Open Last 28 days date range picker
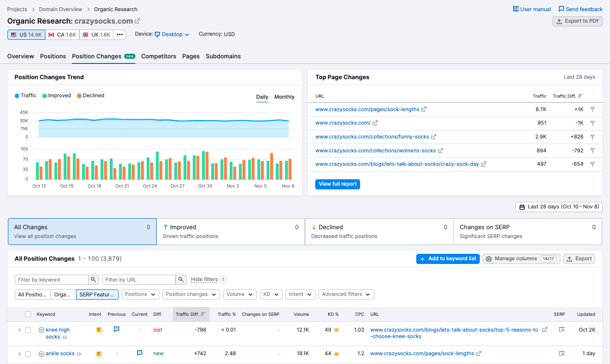 (559, 207)
